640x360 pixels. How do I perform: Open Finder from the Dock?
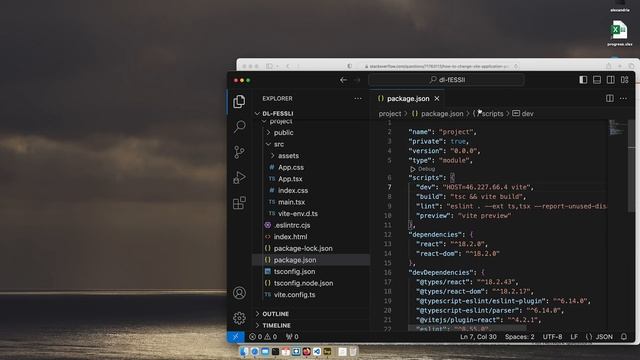pos(244,351)
